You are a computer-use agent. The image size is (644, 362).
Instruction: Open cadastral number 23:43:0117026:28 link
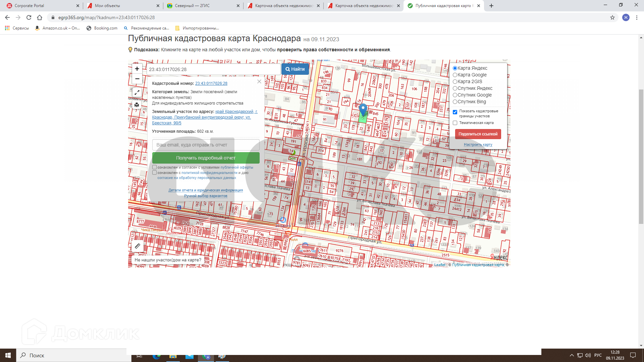click(x=211, y=83)
